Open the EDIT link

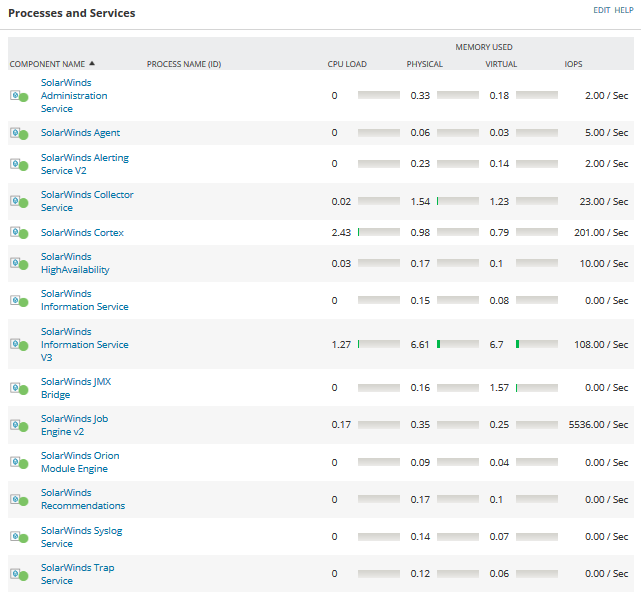601,10
